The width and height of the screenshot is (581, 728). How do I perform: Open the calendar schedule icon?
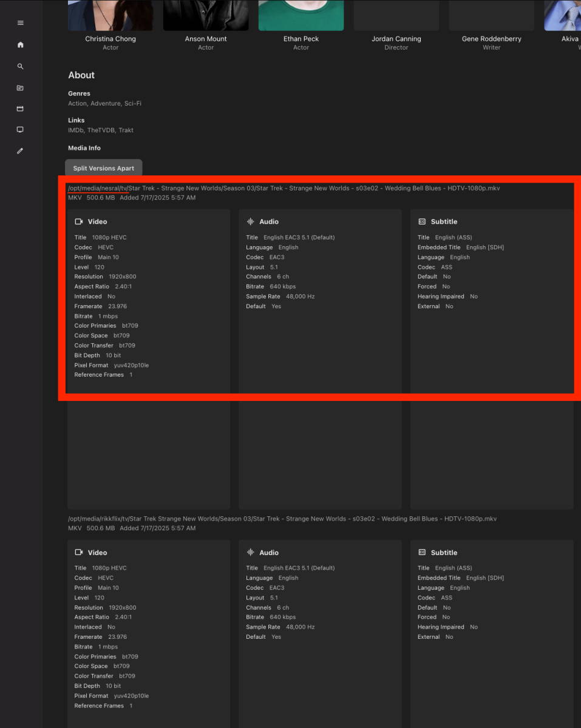pyautogui.click(x=20, y=108)
